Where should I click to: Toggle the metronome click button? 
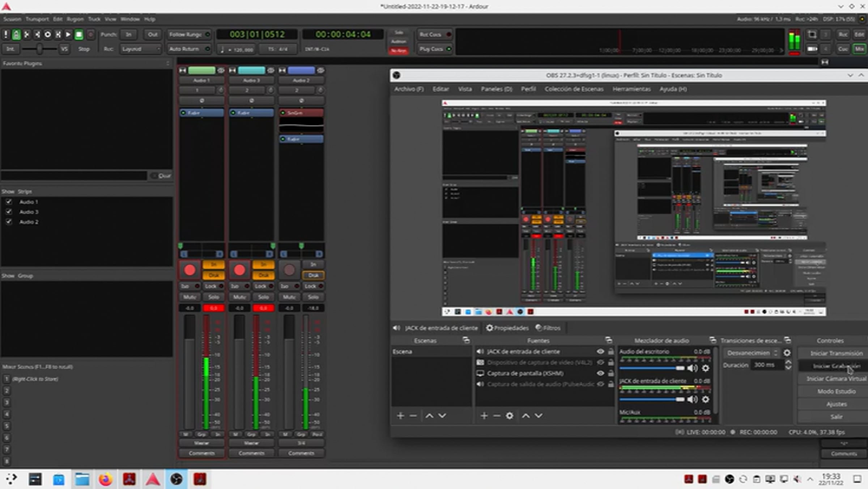tap(16, 35)
